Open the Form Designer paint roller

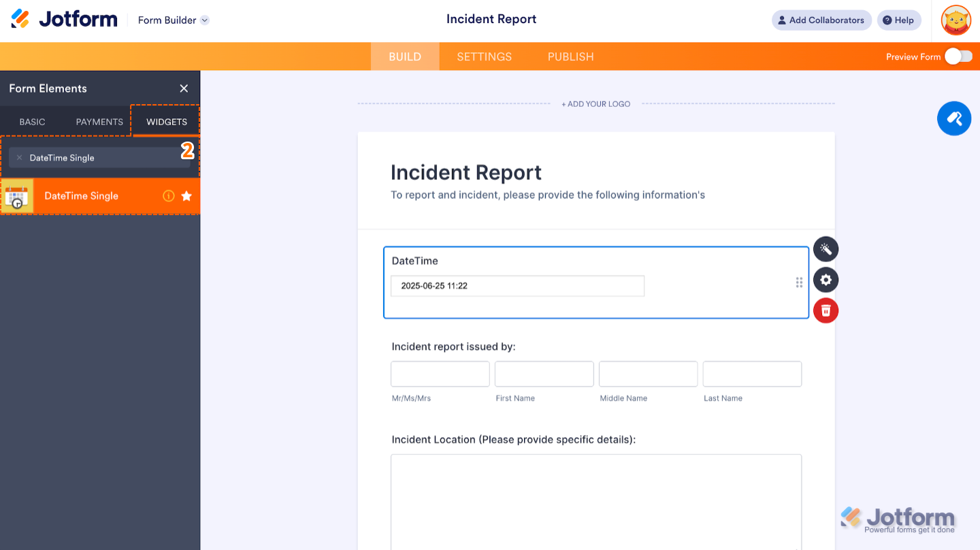tap(953, 118)
